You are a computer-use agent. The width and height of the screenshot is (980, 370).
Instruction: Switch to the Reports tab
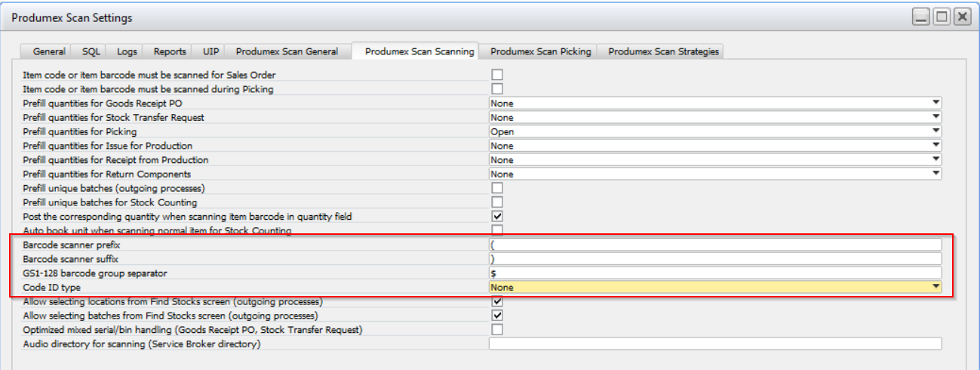pyautogui.click(x=170, y=51)
